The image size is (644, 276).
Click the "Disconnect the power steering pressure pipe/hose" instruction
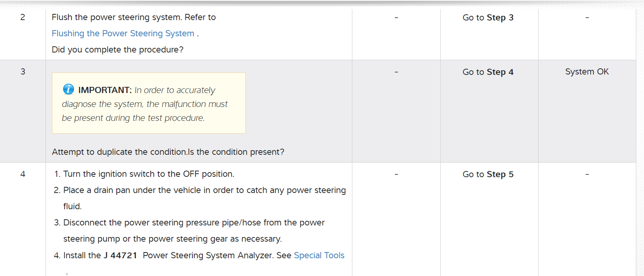tap(194, 223)
